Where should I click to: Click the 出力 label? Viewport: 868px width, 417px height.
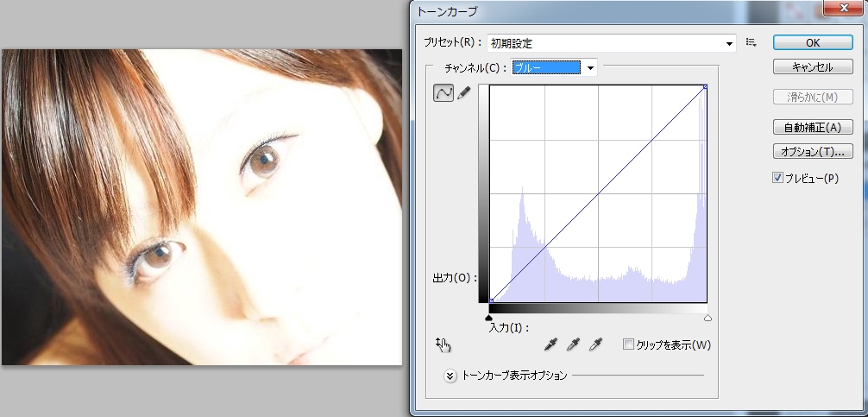coord(455,277)
